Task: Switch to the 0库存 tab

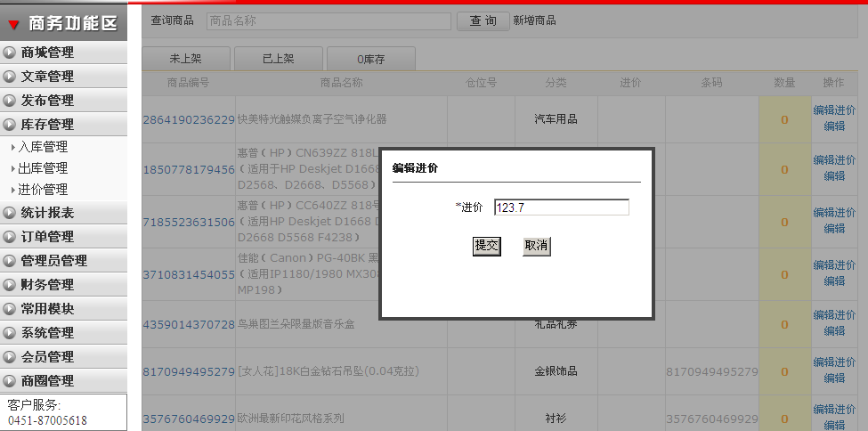Action: (x=370, y=59)
